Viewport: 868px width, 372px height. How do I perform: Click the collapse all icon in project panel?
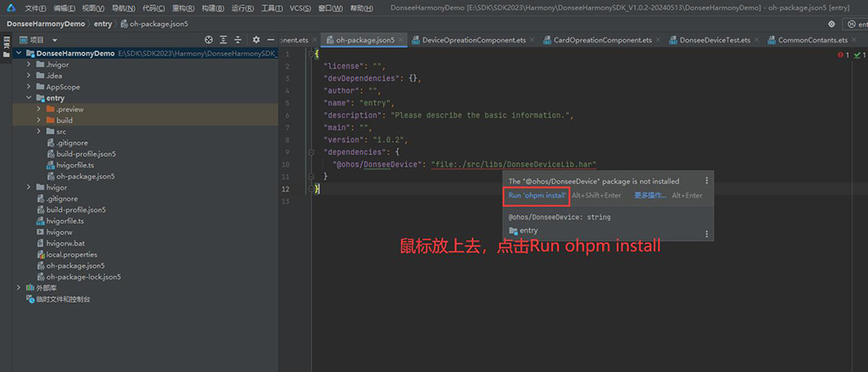click(x=238, y=40)
